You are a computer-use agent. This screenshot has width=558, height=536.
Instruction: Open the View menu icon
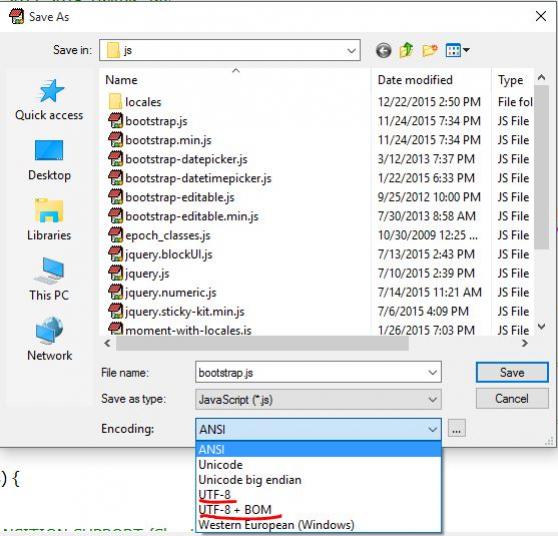point(457,50)
